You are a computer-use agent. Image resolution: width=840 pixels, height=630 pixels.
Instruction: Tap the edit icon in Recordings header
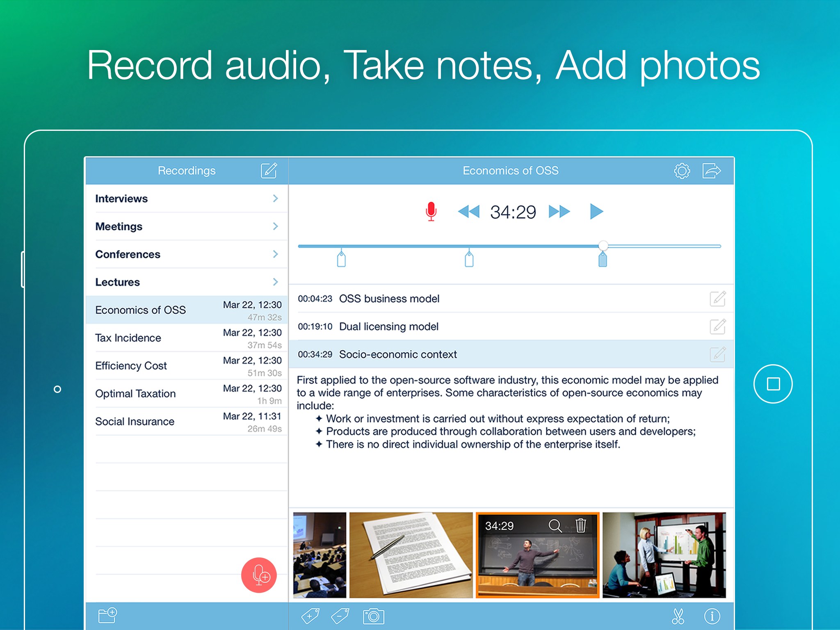[x=269, y=171]
